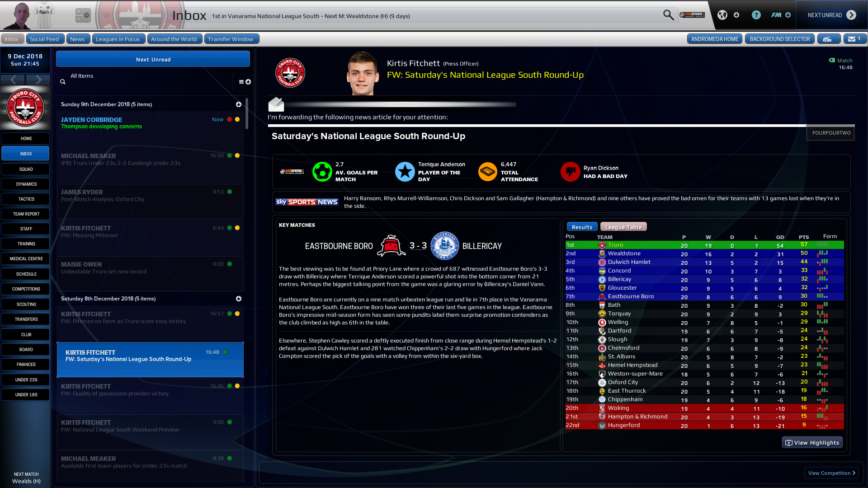Open the News tab

tap(77, 39)
